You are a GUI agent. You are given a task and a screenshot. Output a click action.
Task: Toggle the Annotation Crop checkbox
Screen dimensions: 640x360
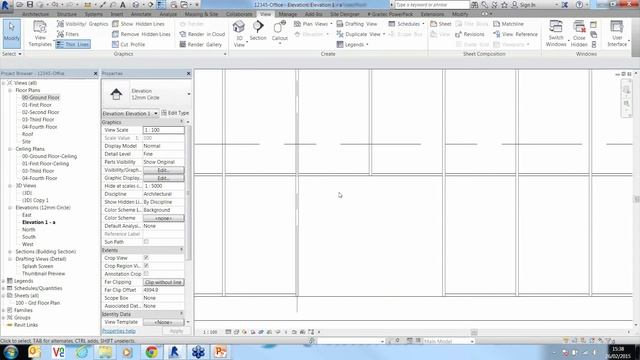pyautogui.click(x=146, y=274)
